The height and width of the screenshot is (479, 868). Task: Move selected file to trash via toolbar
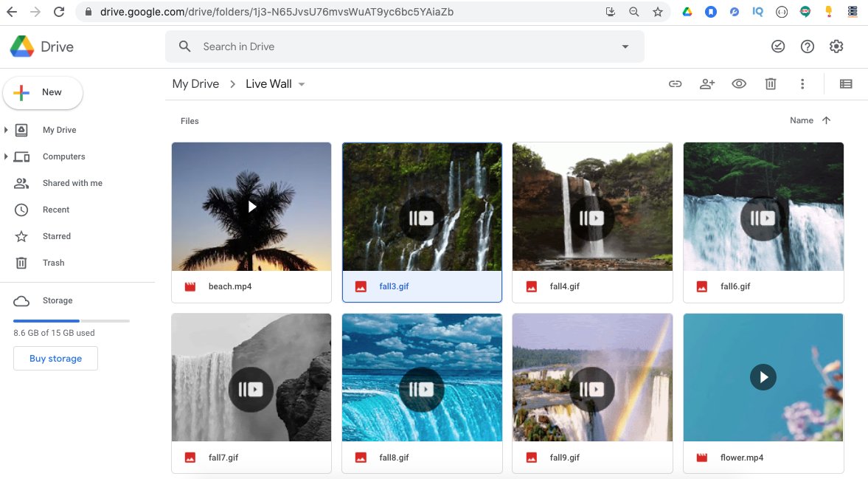771,84
